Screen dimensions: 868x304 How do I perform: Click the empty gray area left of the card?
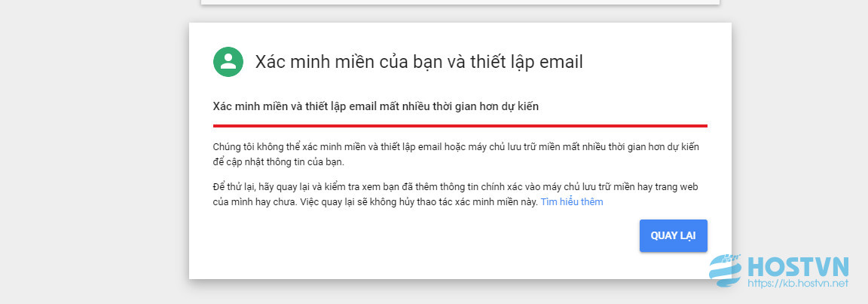(94, 151)
